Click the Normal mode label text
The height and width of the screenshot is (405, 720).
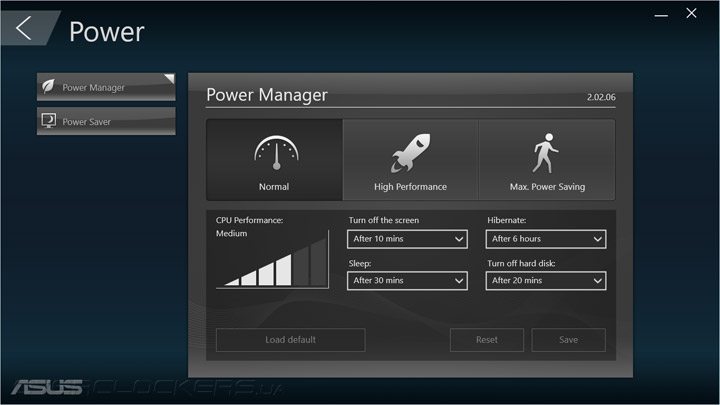pyautogui.click(x=274, y=187)
